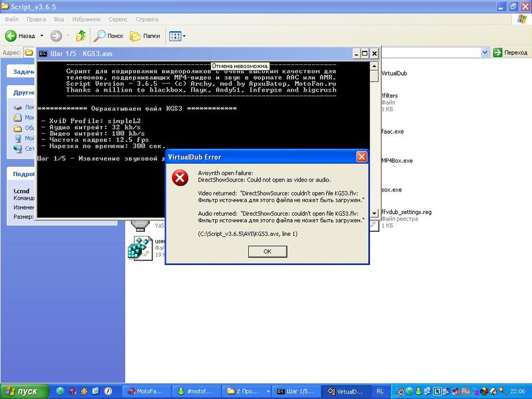
Task: Click the Ru keyboard layout tray icon
Action: tap(466, 391)
